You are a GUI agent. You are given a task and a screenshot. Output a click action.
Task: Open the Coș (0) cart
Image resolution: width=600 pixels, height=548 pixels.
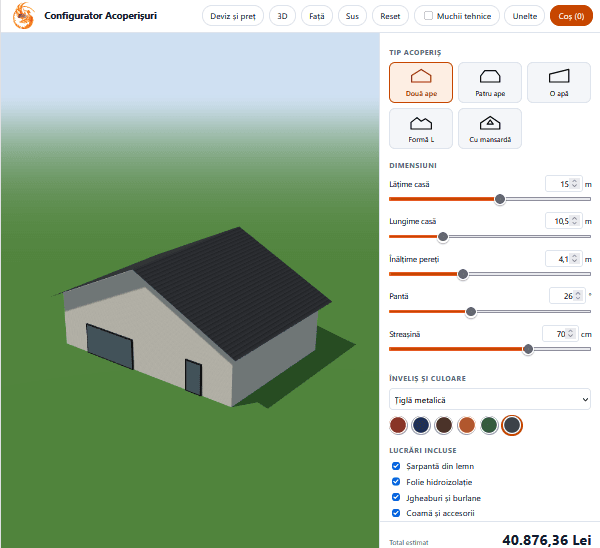tap(571, 16)
